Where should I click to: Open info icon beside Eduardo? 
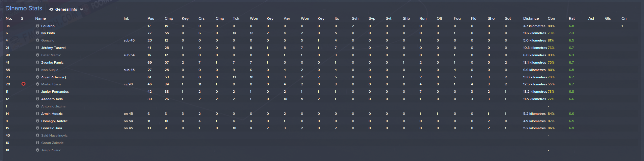[38, 26]
